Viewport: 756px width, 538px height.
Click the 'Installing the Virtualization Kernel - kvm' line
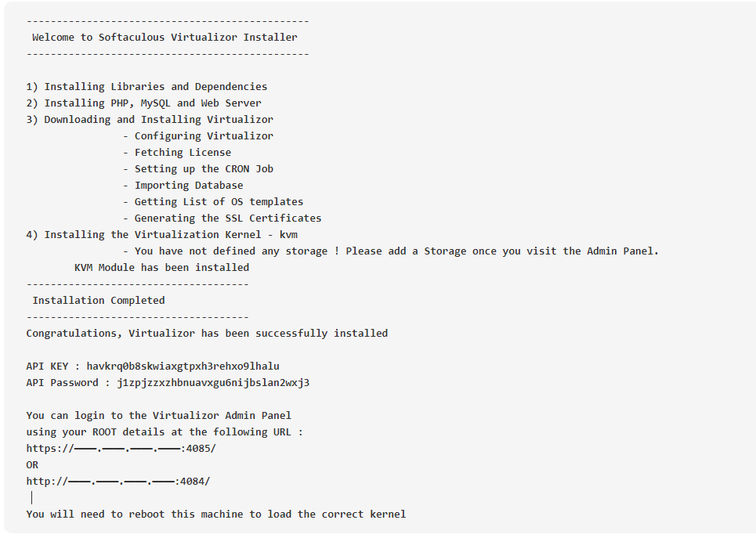161,235
